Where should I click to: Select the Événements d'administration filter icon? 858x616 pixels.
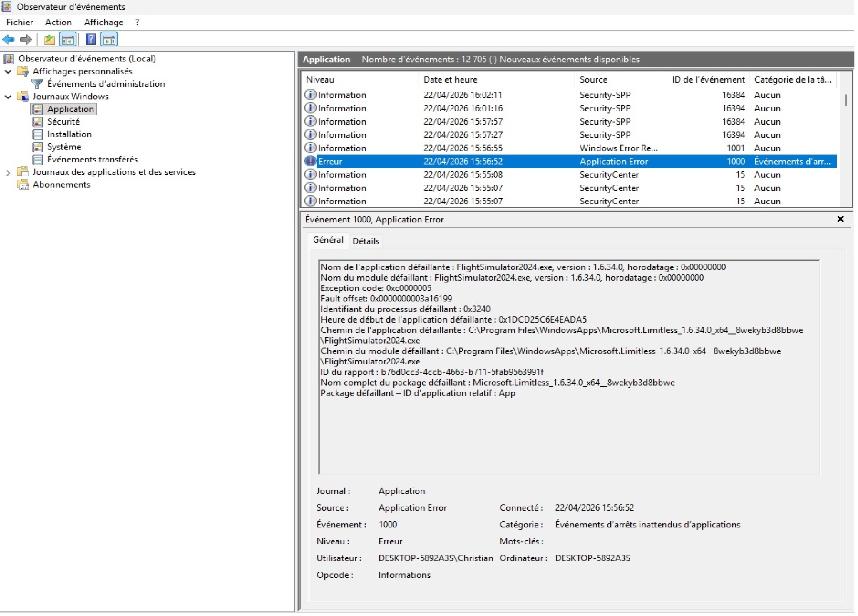[x=37, y=84]
